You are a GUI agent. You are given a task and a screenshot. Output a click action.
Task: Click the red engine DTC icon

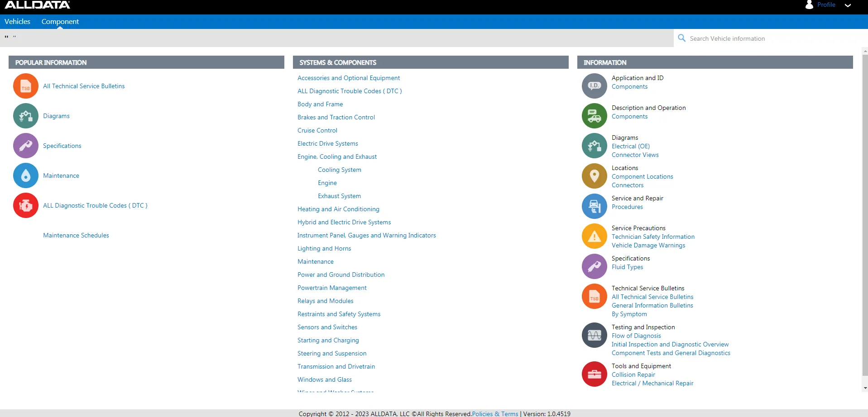pos(26,205)
